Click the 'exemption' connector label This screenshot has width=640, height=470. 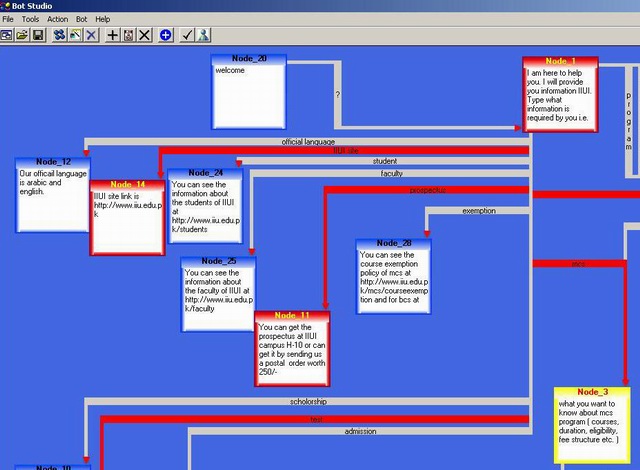[x=479, y=211]
